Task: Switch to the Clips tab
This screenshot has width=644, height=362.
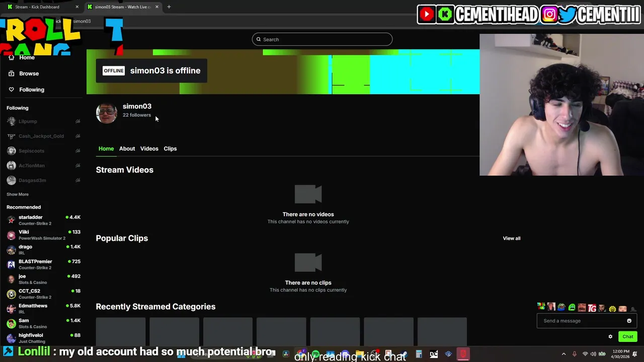Action: [x=170, y=149]
